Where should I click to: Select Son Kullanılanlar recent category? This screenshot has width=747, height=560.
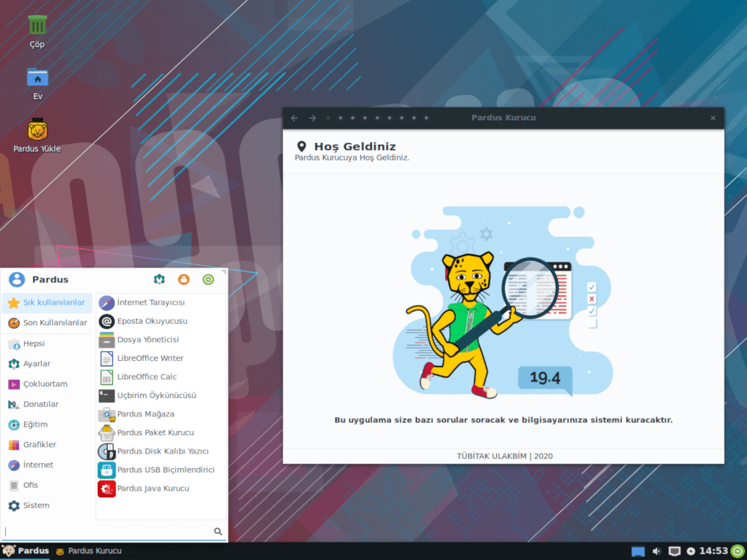pyautogui.click(x=47, y=323)
